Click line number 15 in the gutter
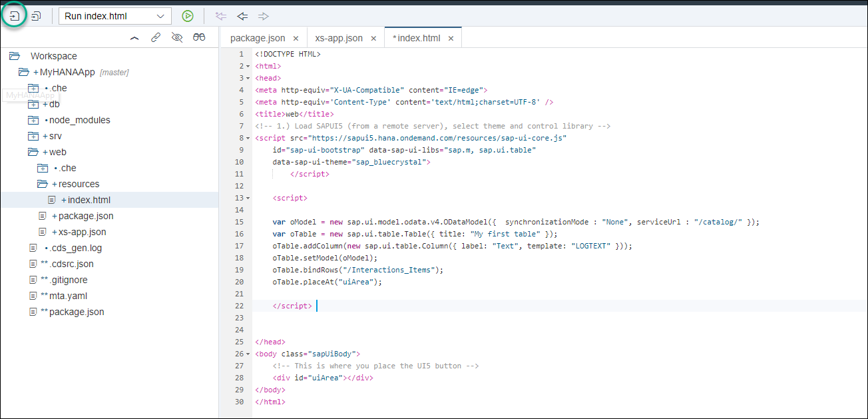 point(239,222)
